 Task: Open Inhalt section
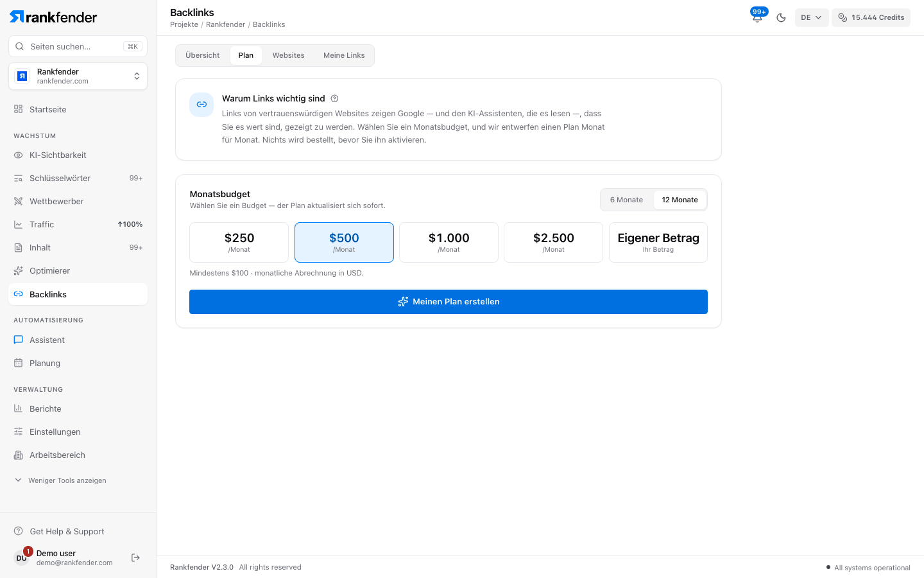pos(78,247)
